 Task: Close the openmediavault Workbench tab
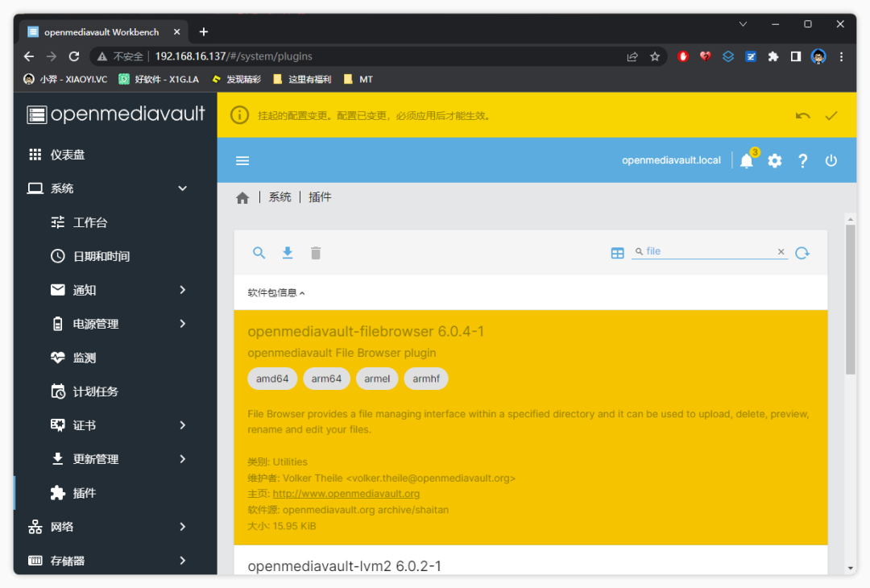pos(177,32)
